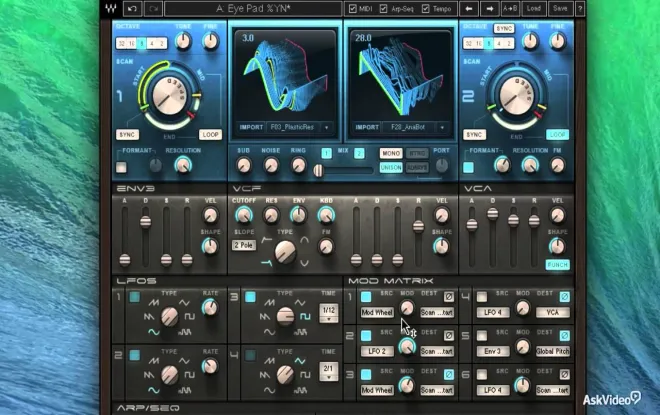The height and width of the screenshot is (415, 660).
Task: Click Mix button 2
Action: 359,153
